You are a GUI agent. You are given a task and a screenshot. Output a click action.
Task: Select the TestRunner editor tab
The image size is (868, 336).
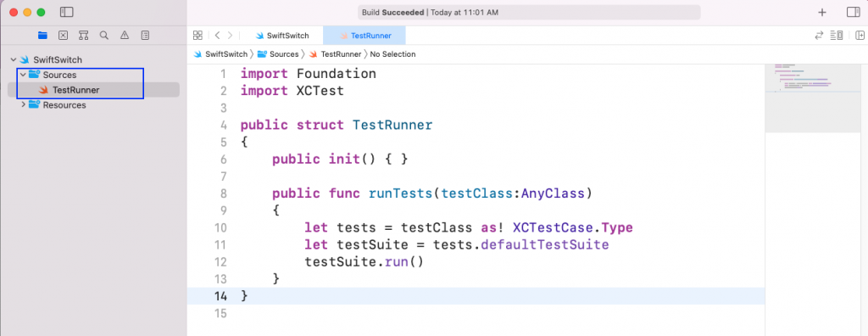[x=364, y=36]
